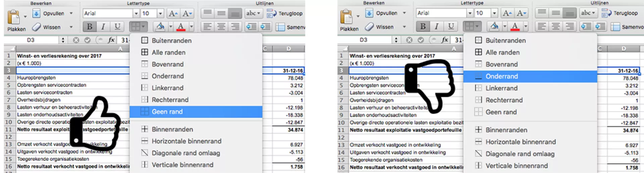
Task: Open font size 10 dropdown, right screenshot
Action: click(x=494, y=13)
